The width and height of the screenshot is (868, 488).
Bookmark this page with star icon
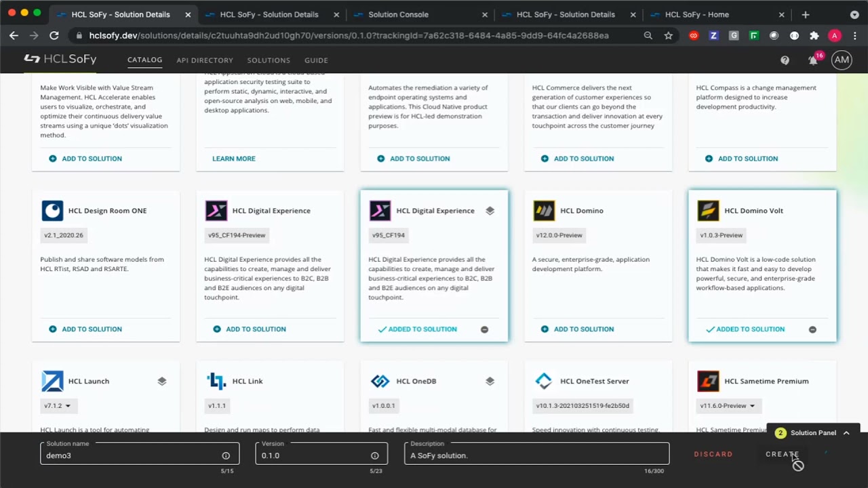[669, 35]
